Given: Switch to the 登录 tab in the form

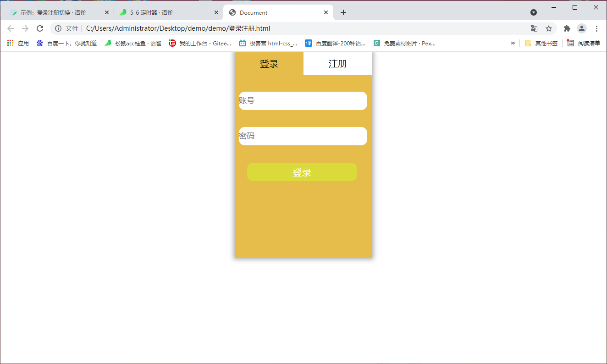Looking at the screenshot, I should pyautogui.click(x=269, y=63).
